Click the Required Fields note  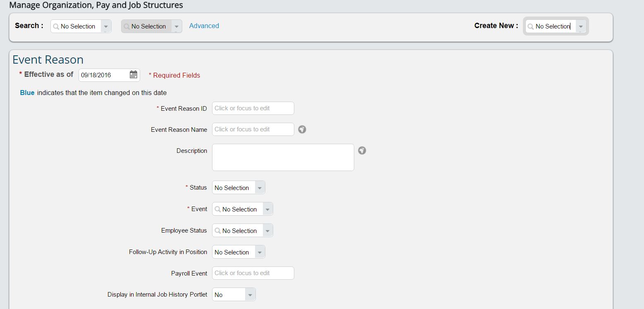click(x=174, y=75)
